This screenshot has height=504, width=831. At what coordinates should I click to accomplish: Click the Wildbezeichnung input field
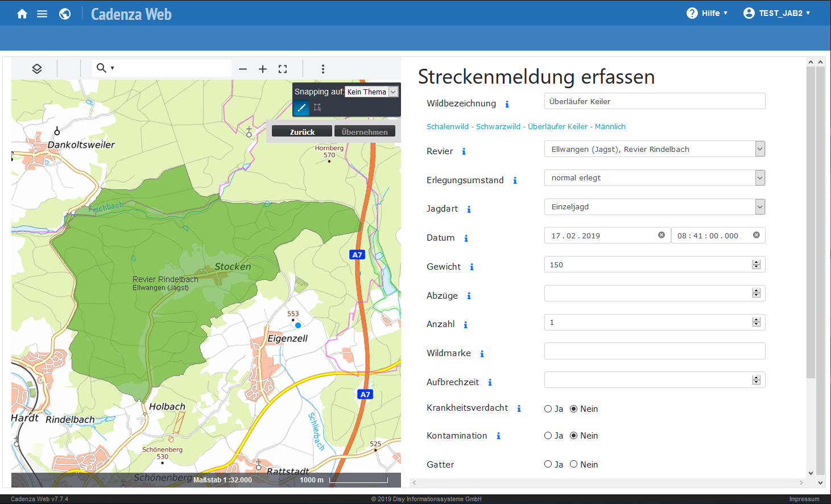coord(655,101)
